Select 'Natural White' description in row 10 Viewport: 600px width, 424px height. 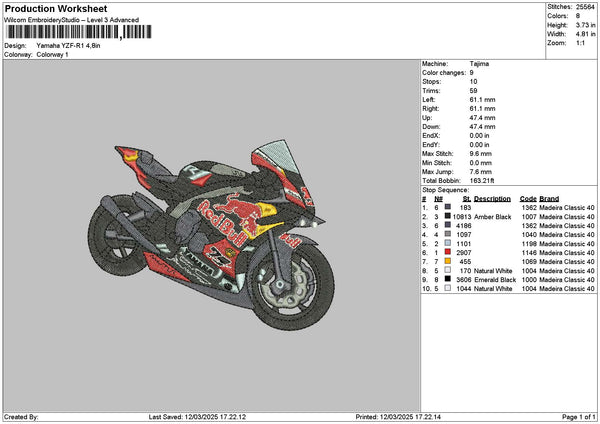[493, 289]
